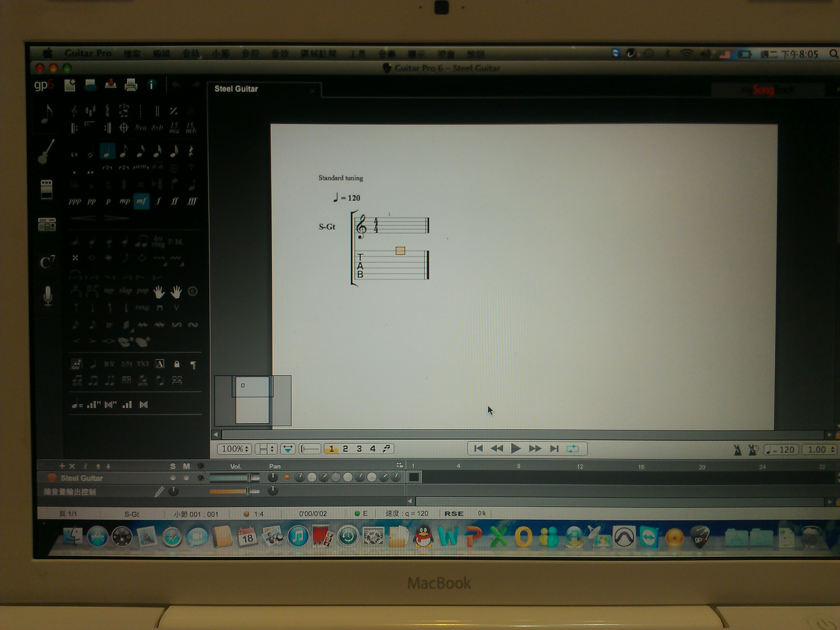Select the whole note duration

74,155
